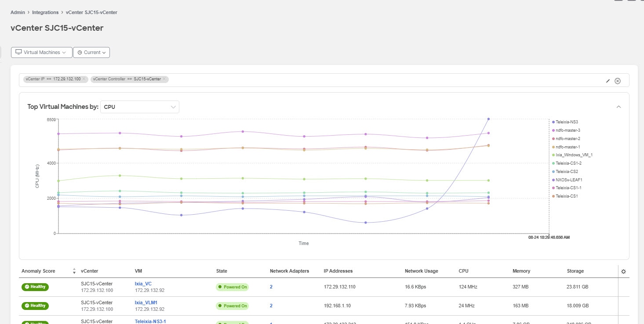Open table column settings gear icon
This screenshot has width=644, height=324.
623,271
